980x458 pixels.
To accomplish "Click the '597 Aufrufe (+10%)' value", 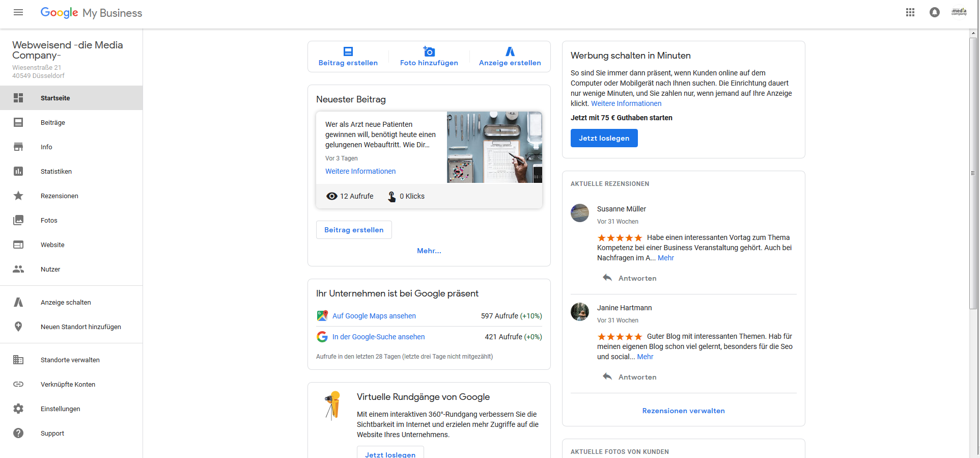I will (x=511, y=316).
